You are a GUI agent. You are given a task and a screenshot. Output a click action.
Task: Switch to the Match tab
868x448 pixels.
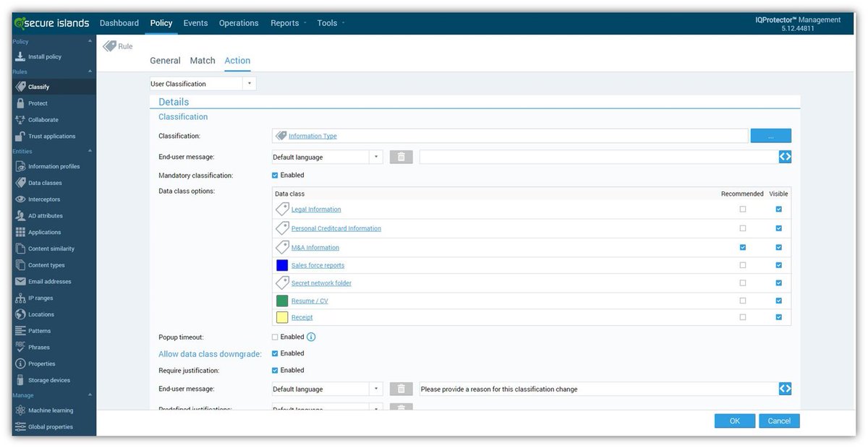pyautogui.click(x=203, y=61)
